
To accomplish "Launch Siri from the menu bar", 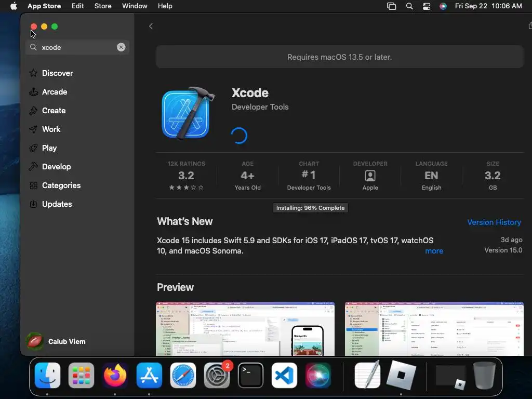I will [443, 6].
